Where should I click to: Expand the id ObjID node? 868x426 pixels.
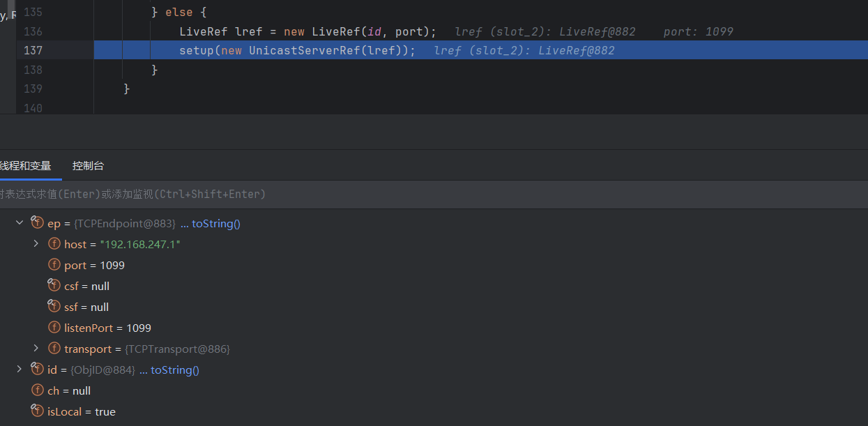coord(20,370)
